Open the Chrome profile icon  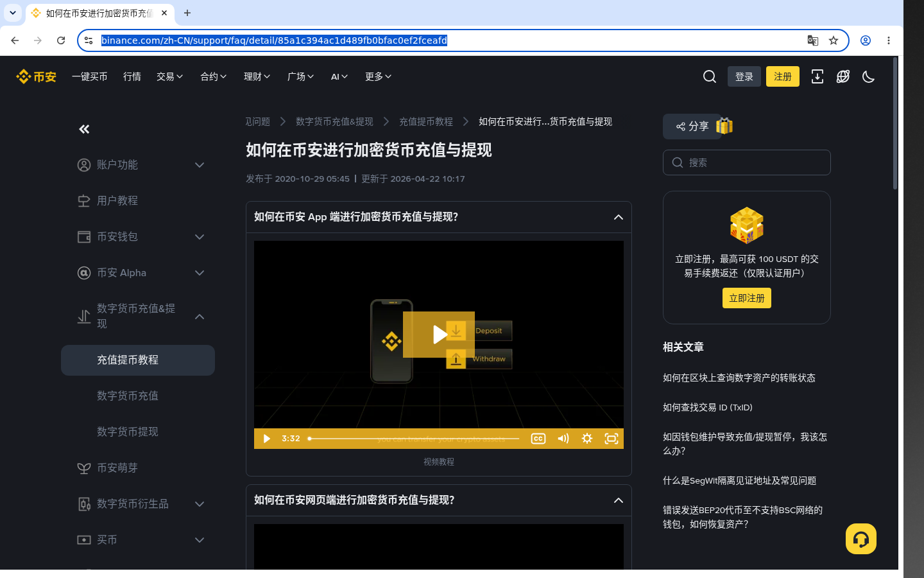click(866, 40)
